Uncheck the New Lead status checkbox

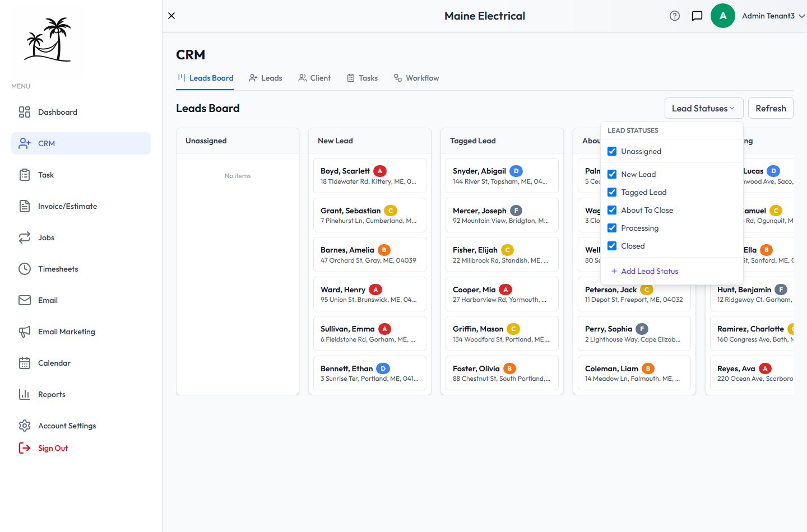[x=612, y=174]
